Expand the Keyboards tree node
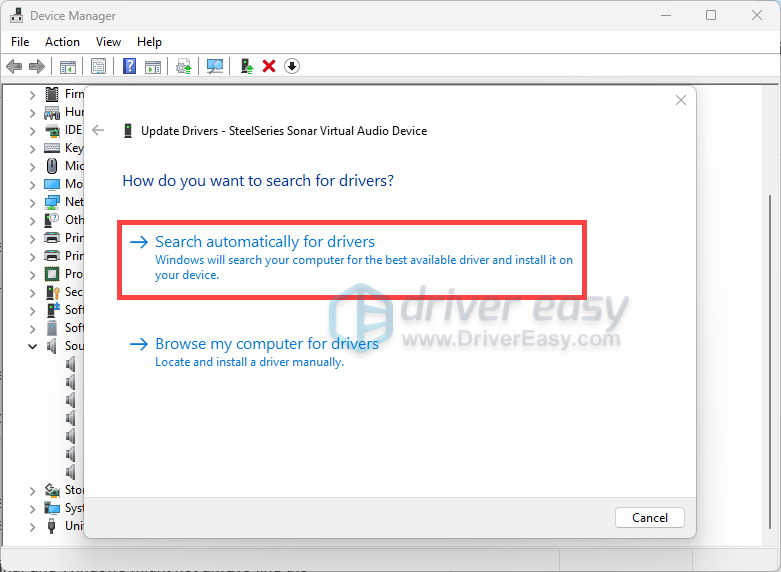Viewport: 781px width, 572px height. point(33,148)
